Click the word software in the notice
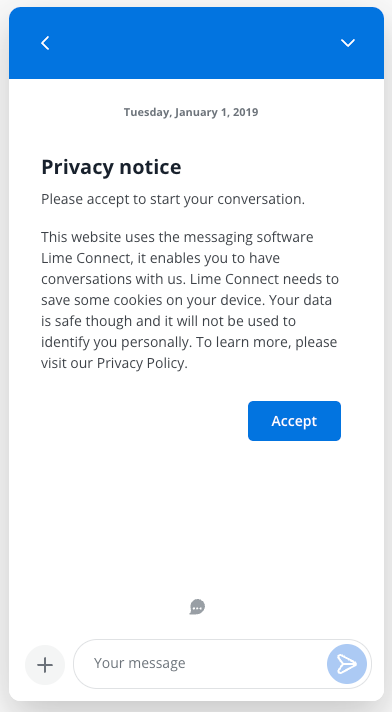 285,237
